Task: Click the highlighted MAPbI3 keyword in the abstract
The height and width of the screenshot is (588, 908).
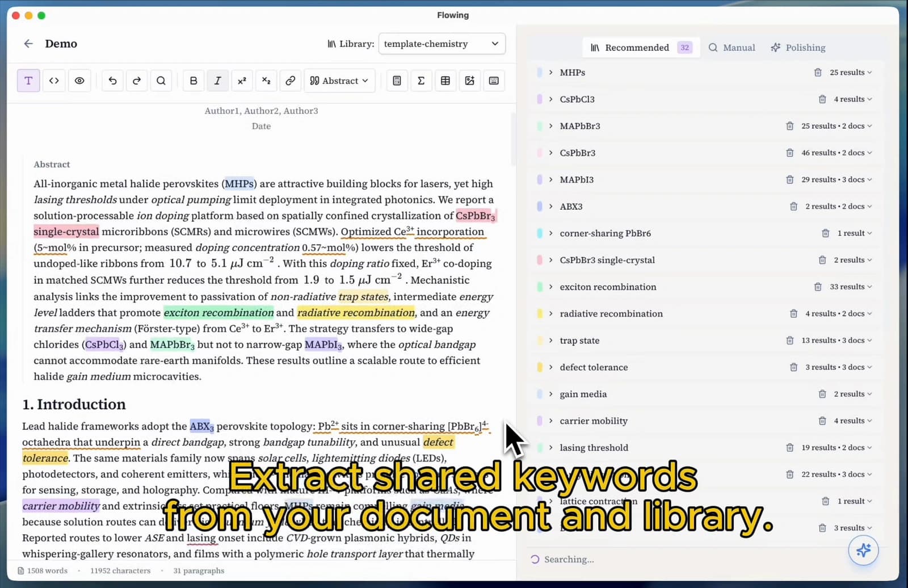Action: pos(323,345)
